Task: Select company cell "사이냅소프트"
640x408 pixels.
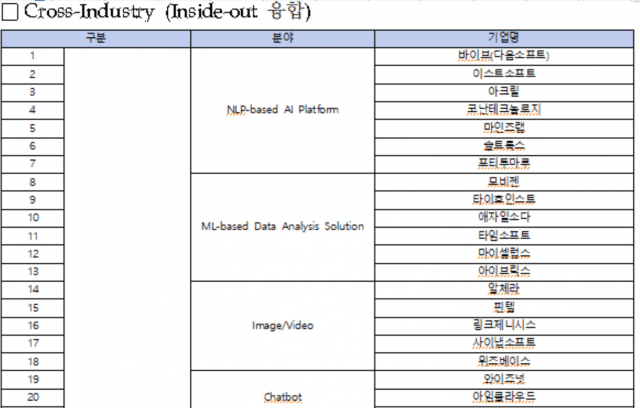Action: 504,344
